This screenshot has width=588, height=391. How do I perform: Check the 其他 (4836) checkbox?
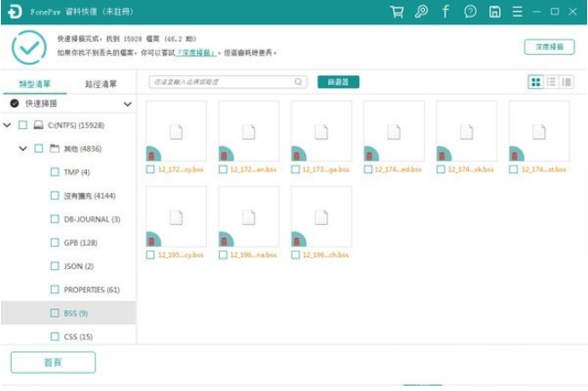pyautogui.click(x=39, y=149)
